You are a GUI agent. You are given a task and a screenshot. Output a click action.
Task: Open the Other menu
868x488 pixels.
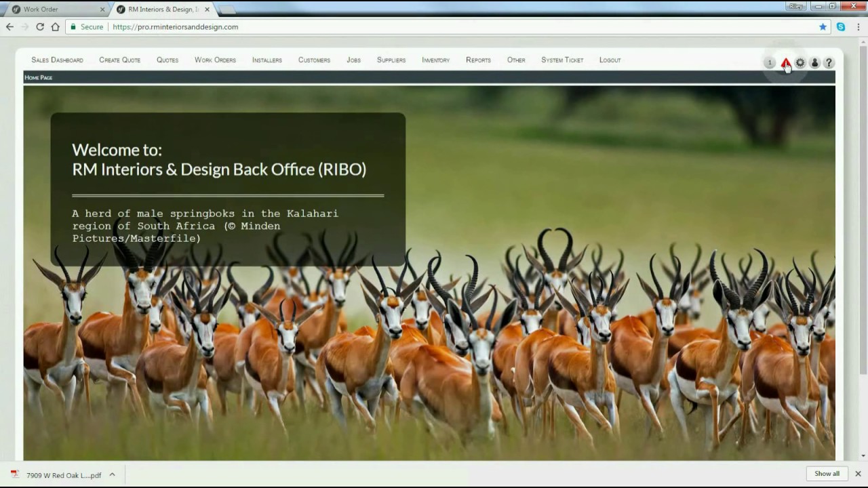(x=516, y=60)
